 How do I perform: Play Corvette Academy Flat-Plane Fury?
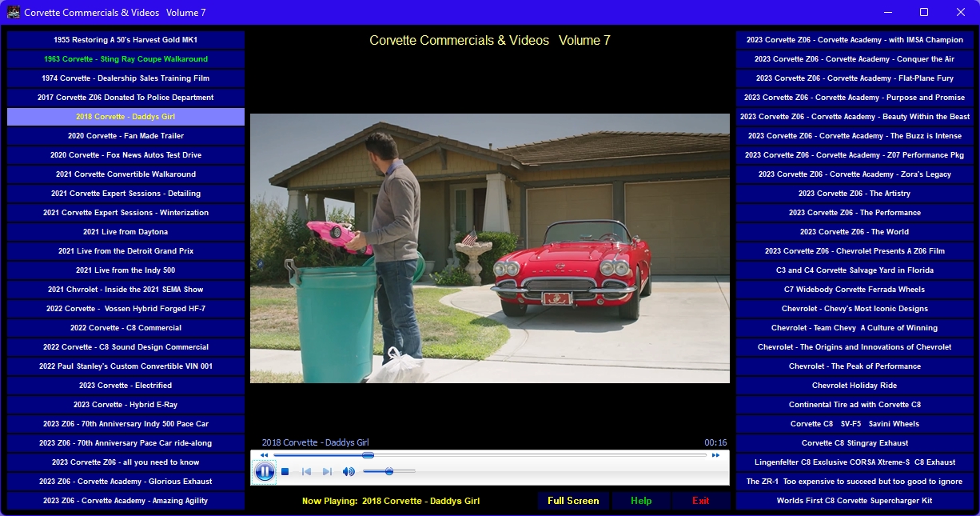tap(855, 78)
